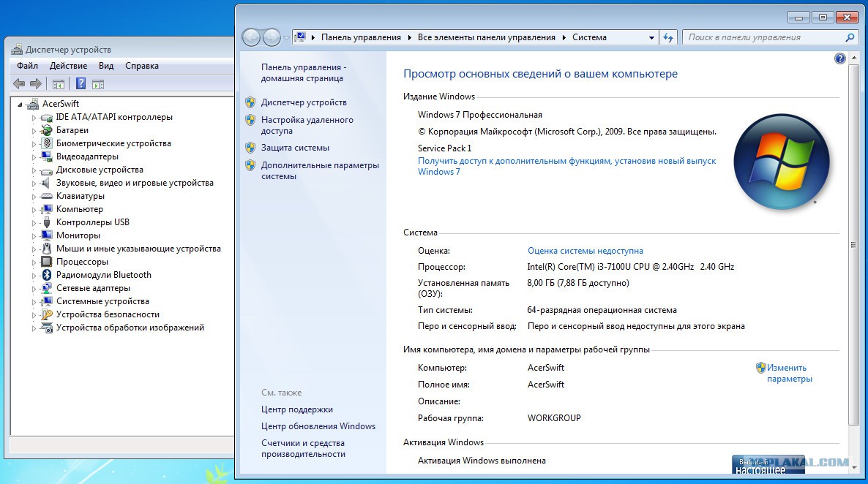Click the control panel icon in the address bar

tap(300, 37)
